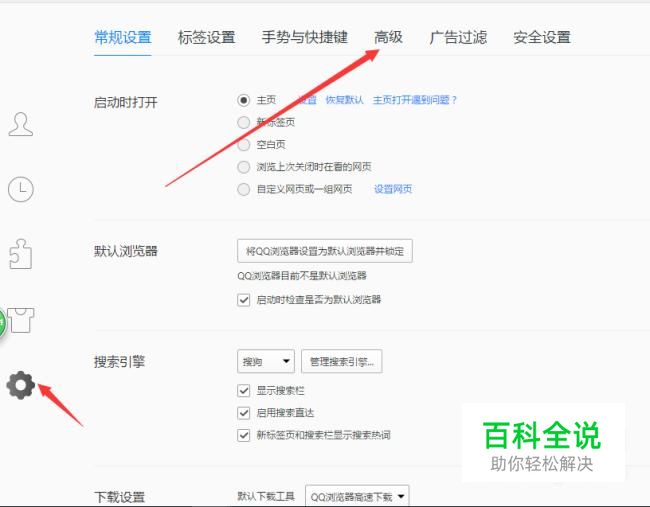Switch to the 常规设置 tab

(x=123, y=37)
